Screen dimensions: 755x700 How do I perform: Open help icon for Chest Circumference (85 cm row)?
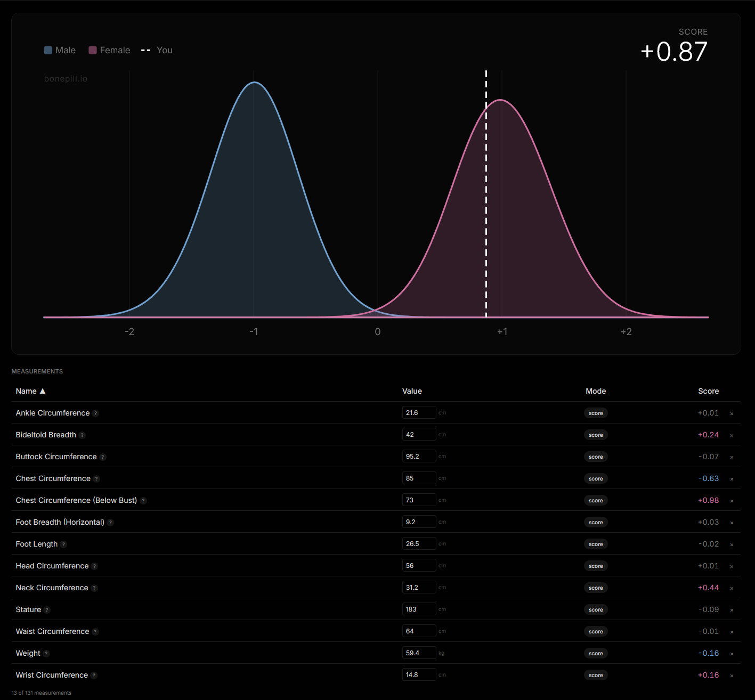(96, 479)
